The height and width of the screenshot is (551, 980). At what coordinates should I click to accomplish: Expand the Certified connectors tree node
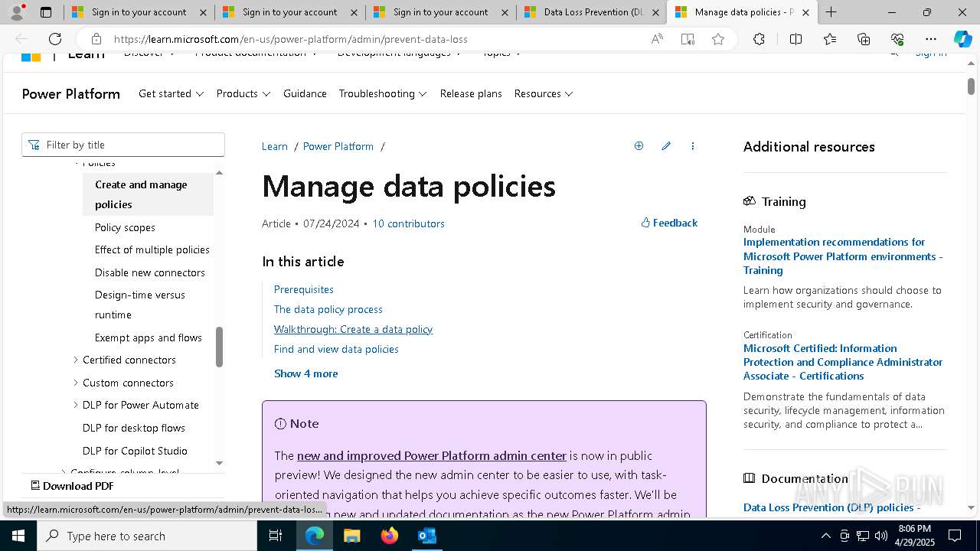click(x=76, y=360)
